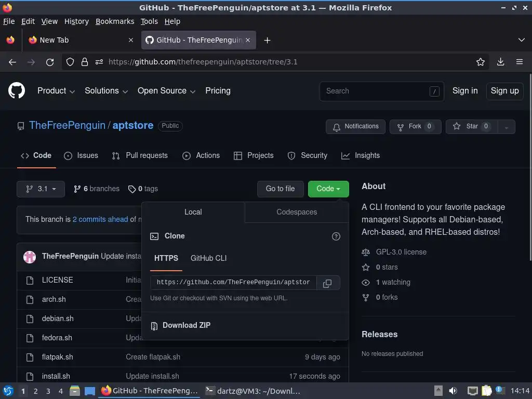Expand the Product navigation dropdown
Screen dimensions: 532x399
[x=56, y=91]
